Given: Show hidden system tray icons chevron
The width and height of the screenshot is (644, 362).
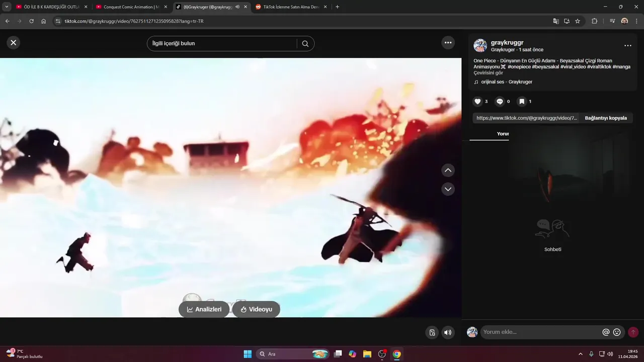Looking at the screenshot, I should point(581,354).
